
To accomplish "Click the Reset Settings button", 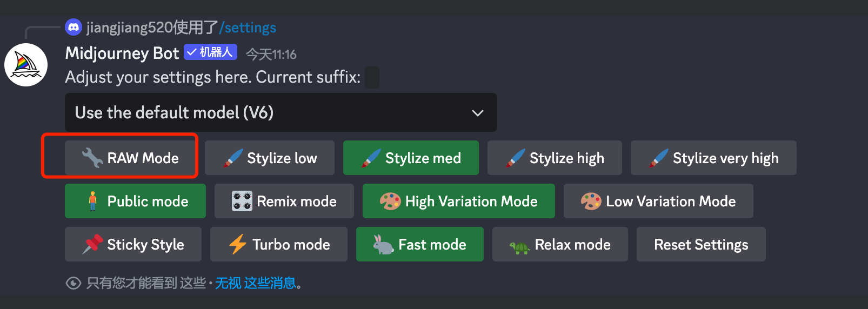I will (x=701, y=244).
